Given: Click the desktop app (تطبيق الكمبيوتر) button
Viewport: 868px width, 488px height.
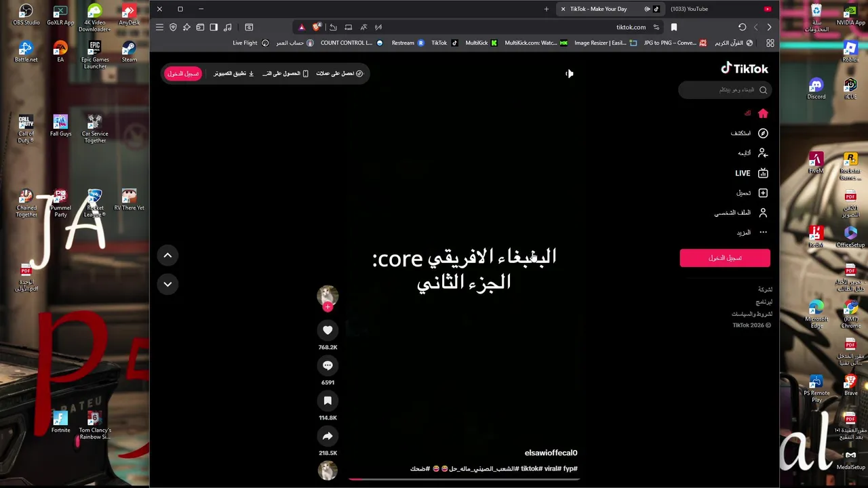Looking at the screenshot, I should point(234,73).
